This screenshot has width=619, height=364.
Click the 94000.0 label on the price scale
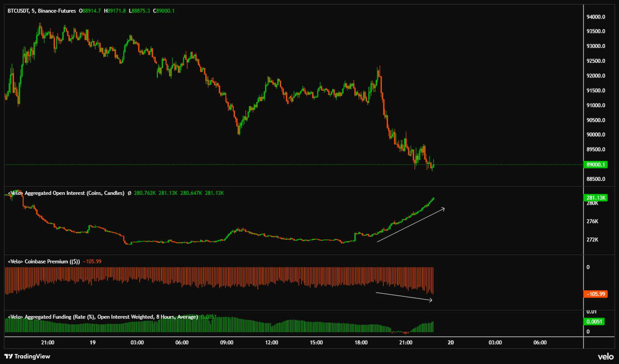point(596,16)
